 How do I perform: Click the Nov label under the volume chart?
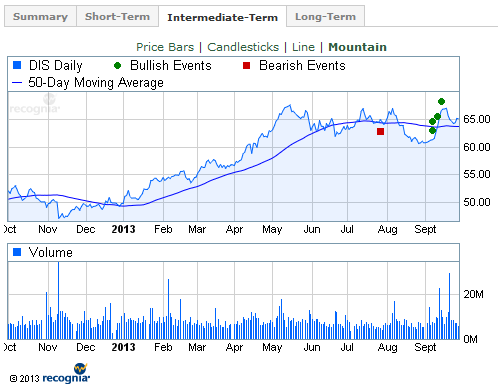[48, 347]
